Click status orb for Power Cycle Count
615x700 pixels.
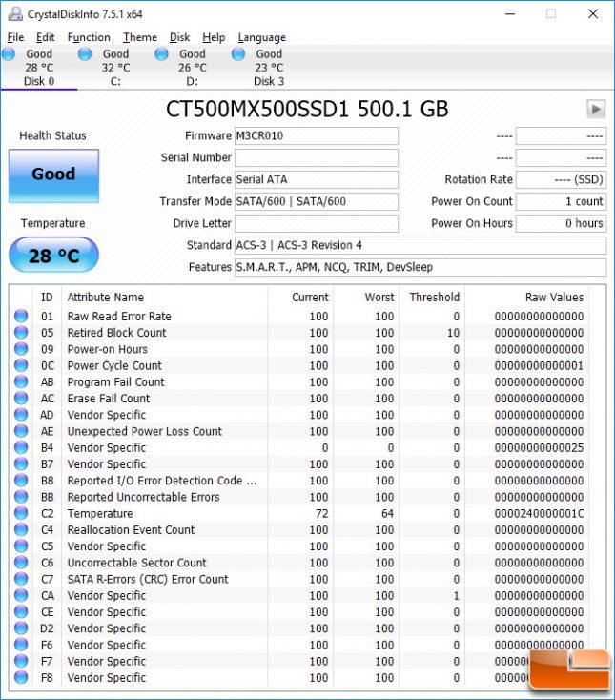(21, 365)
